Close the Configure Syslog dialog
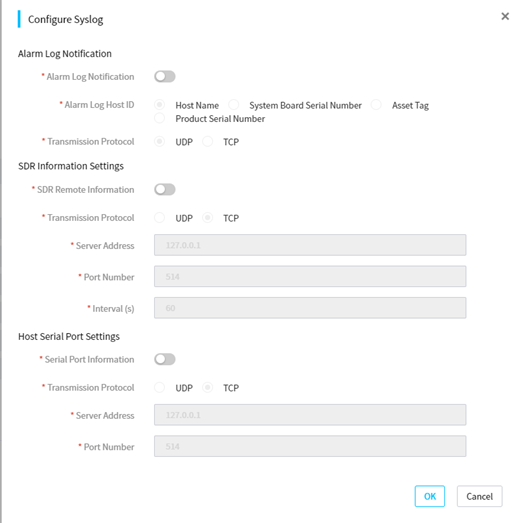This screenshot has width=526, height=523. [505, 16]
